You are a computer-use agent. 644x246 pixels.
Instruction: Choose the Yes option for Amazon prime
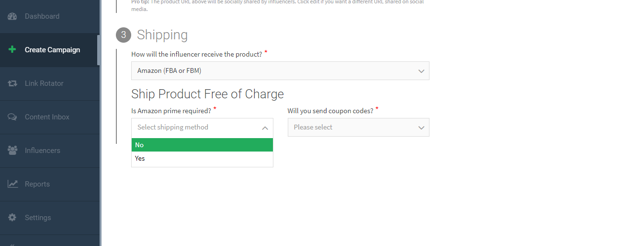coord(202,158)
